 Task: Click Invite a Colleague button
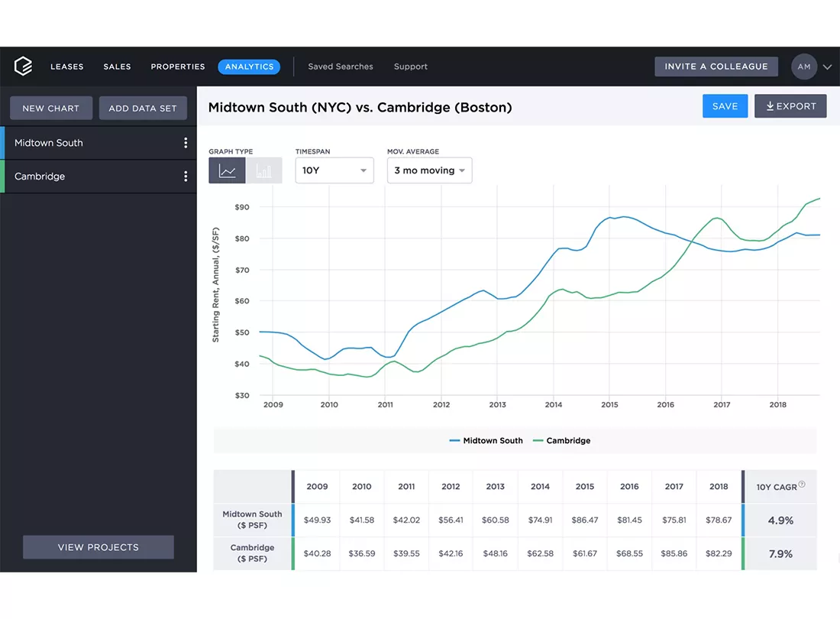click(x=716, y=66)
